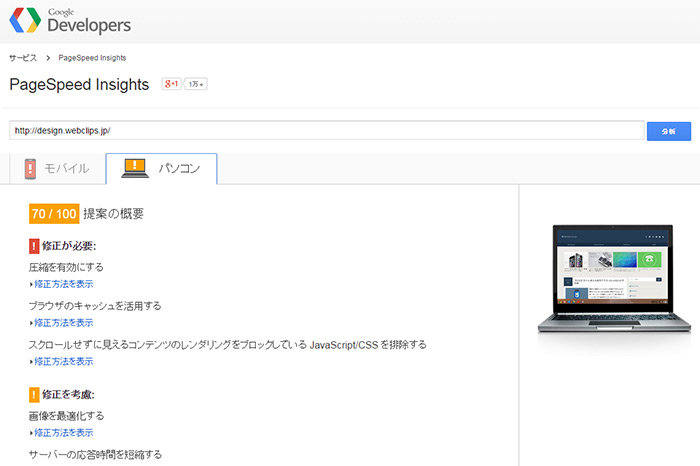
Task: Click the +1 count bubble
Action: (196, 84)
